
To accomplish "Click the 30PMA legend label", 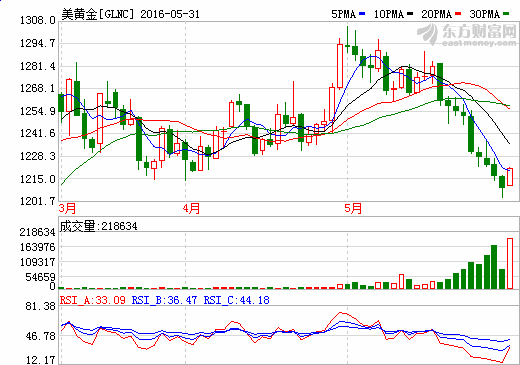I will [485, 14].
